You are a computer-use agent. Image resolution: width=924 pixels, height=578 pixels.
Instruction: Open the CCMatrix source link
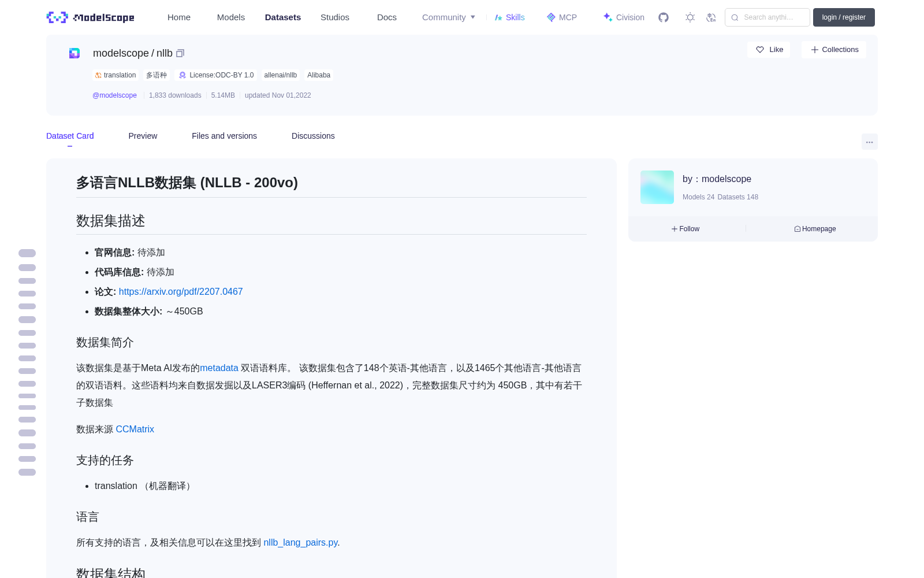tap(135, 429)
